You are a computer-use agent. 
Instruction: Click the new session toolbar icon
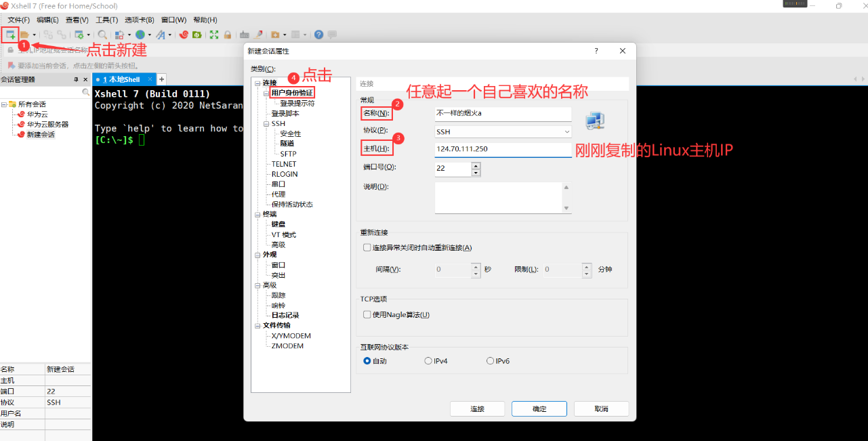pyautogui.click(x=11, y=35)
